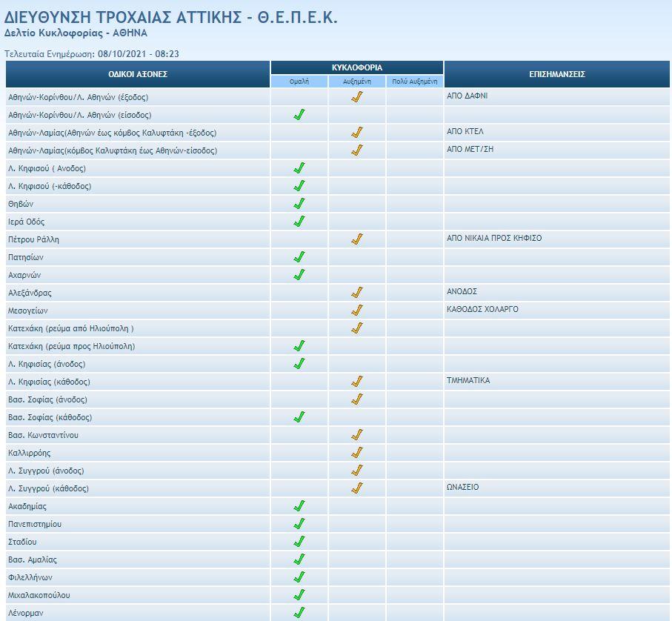Click the orange checkmark for Βασ. Κωνσταντίνου

coord(357,435)
